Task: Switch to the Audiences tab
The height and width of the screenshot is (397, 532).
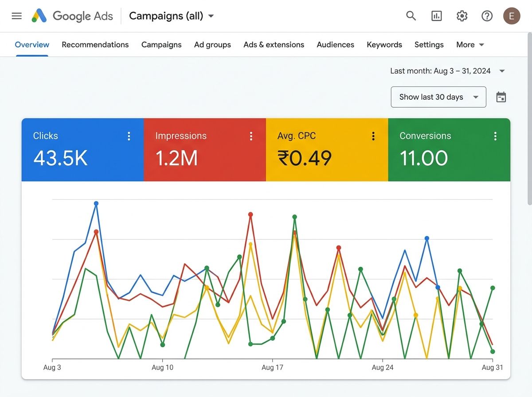Action: pos(336,45)
